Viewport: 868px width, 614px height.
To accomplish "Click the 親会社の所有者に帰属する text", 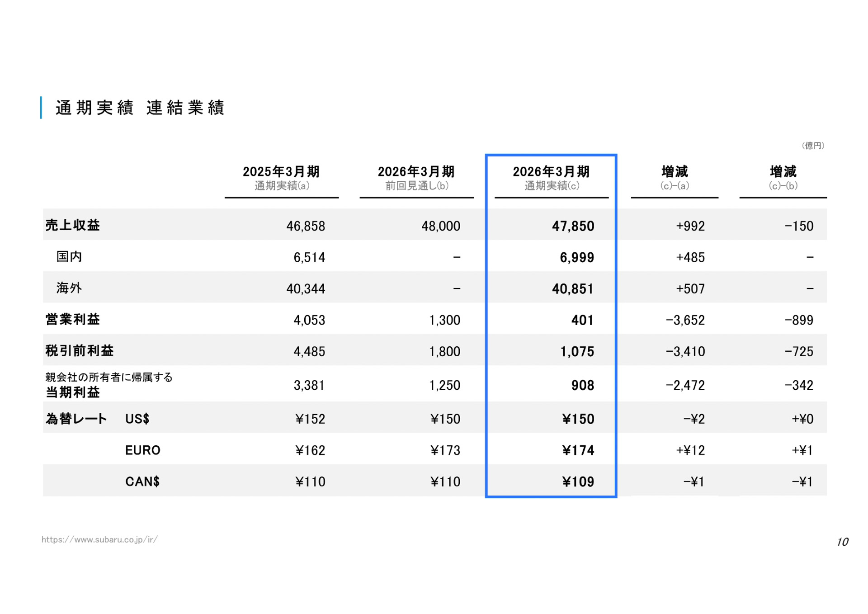I will [x=109, y=377].
